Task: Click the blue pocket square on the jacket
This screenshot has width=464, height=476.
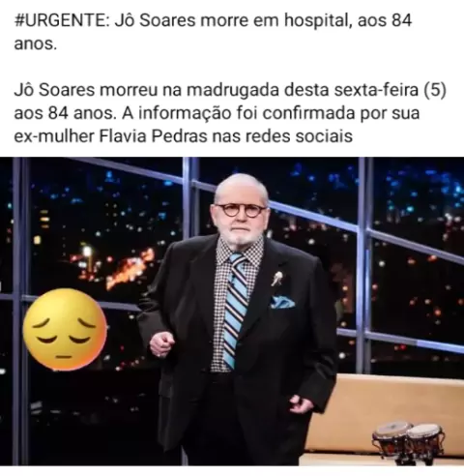Action: (x=282, y=302)
